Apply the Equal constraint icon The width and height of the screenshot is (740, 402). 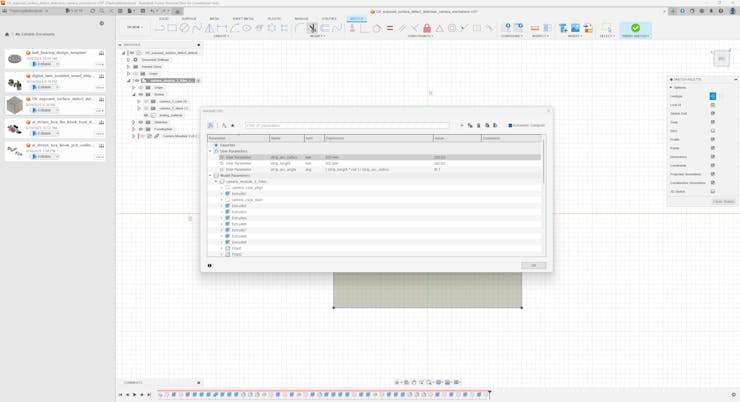click(390, 28)
